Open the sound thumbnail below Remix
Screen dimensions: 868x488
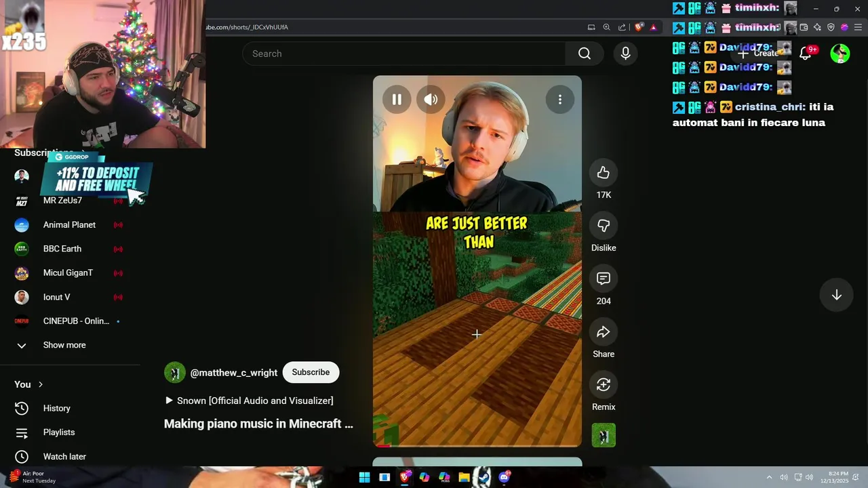(604, 435)
